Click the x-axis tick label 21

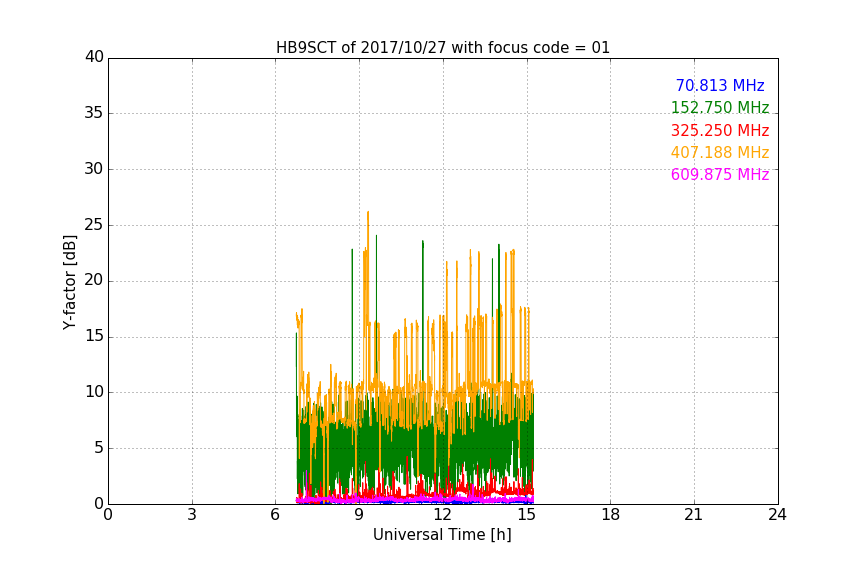(x=694, y=515)
